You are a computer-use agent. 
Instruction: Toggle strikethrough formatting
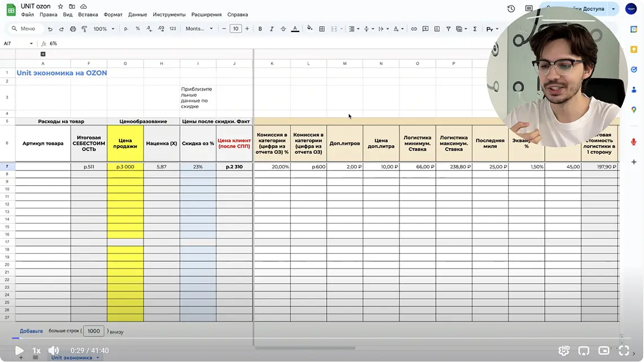(283, 29)
